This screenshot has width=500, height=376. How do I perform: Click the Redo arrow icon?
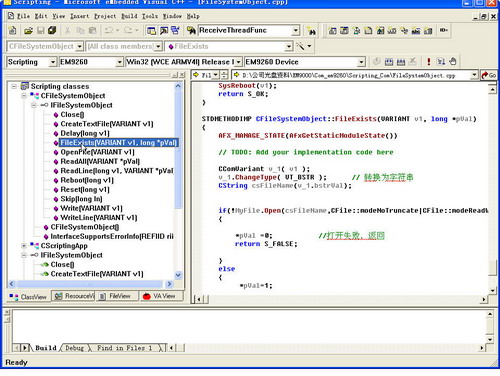128,31
